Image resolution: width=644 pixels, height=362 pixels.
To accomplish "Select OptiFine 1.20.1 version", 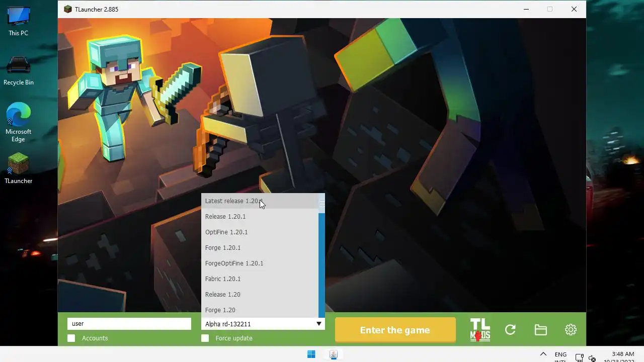I will click(260, 232).
